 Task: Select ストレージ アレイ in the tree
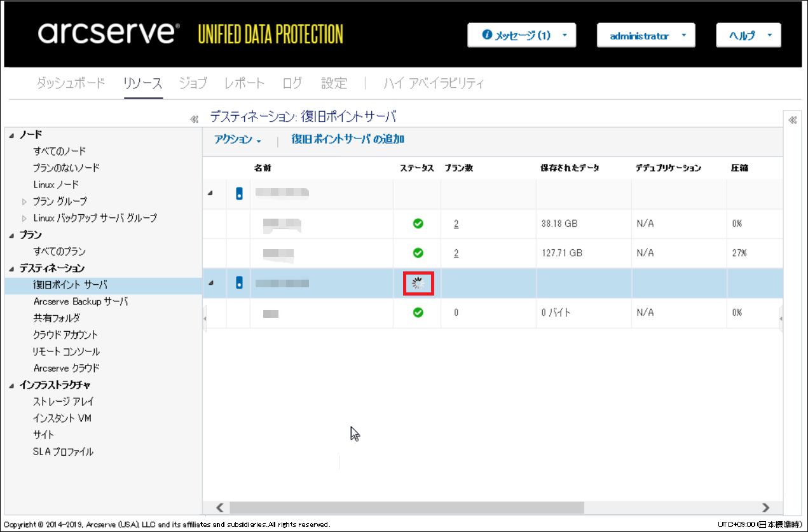(x=64, y=402)
